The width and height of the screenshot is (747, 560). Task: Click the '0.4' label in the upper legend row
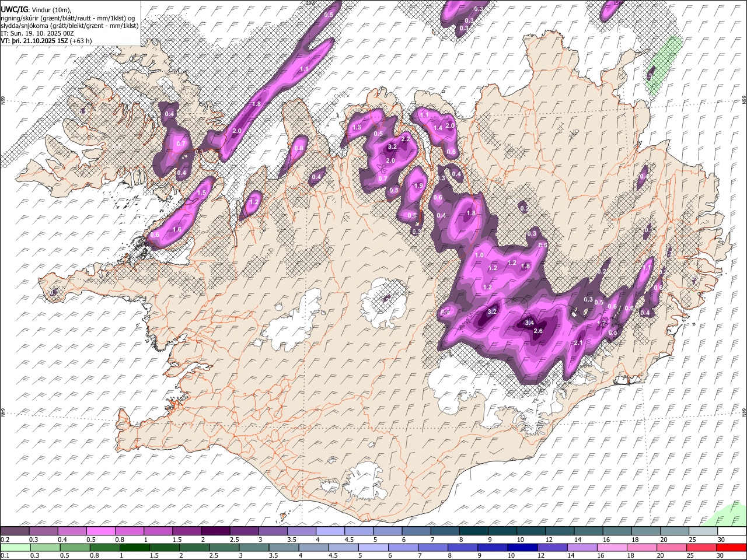62,540
